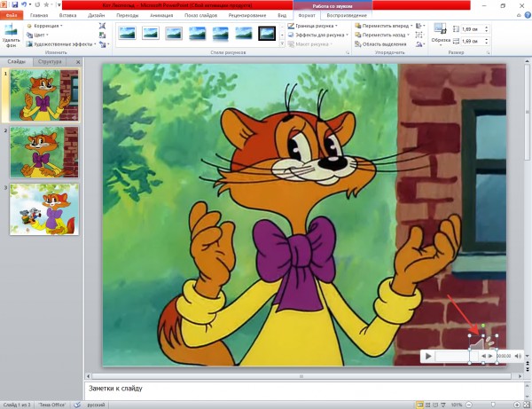532x409 pixels.
Task: Click the 101% zoom level
Action: 457,405
